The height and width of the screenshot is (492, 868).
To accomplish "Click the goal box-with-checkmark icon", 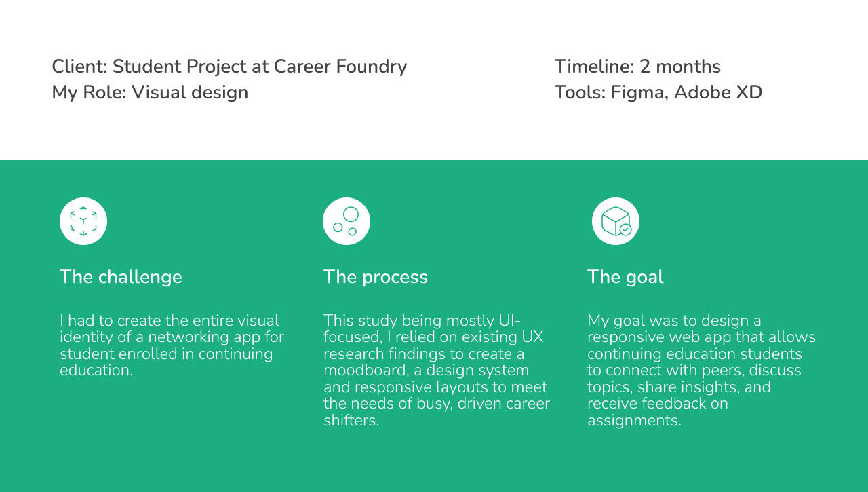I will pyautogui.click(x=616, y=221).
